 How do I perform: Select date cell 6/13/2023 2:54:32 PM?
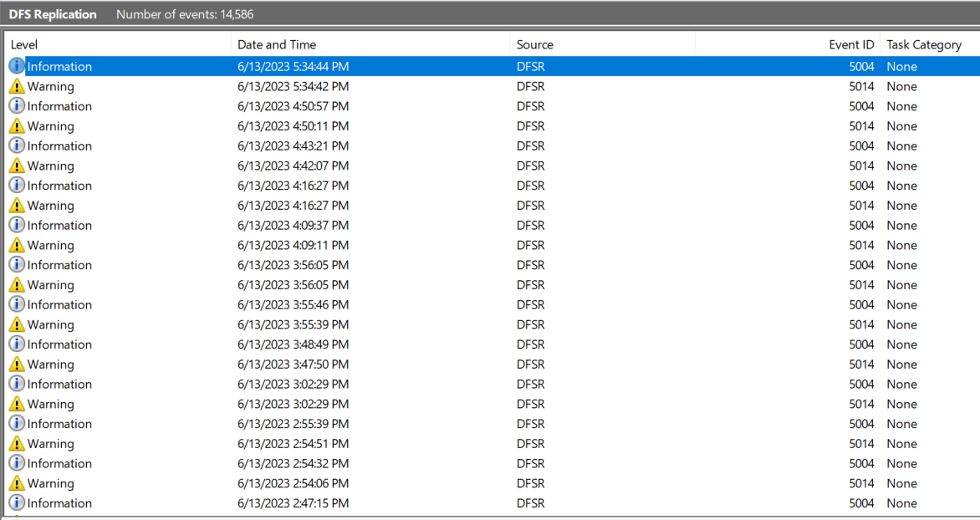coord(293,463)
